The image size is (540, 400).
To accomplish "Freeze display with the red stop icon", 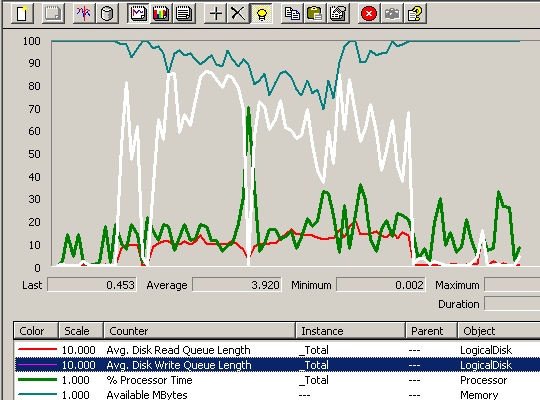I will click(369, 14).
